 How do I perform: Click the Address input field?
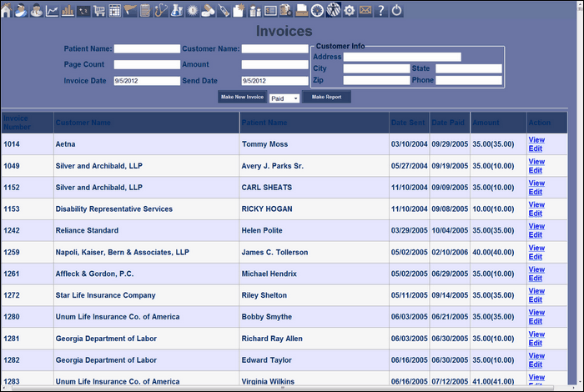(x=402, y=57)
